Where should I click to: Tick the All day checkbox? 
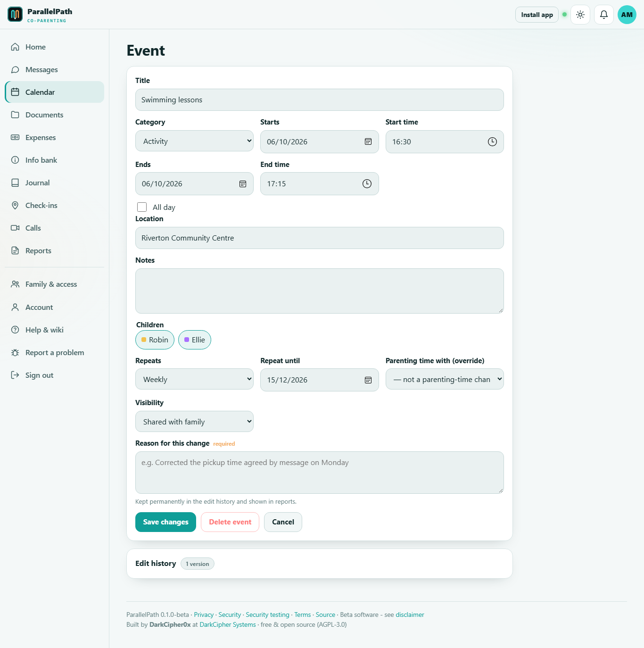coord(142,207)
